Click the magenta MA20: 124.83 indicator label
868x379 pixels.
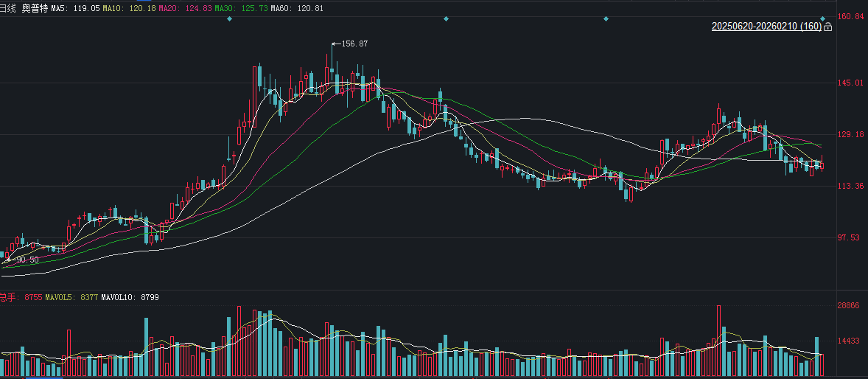181,7
